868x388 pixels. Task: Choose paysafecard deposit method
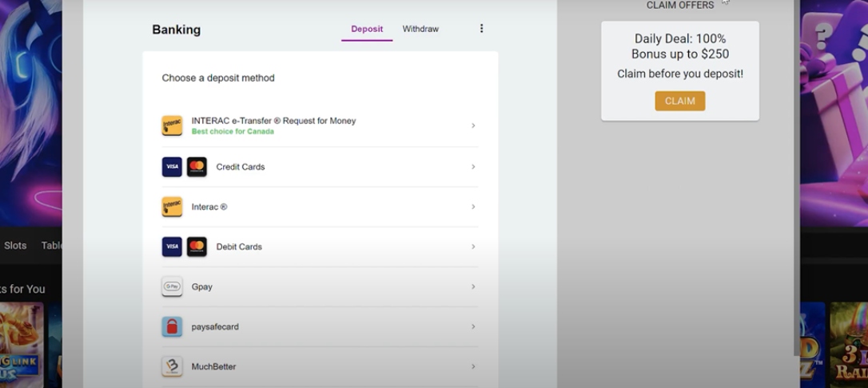click(x=320, y=326)
